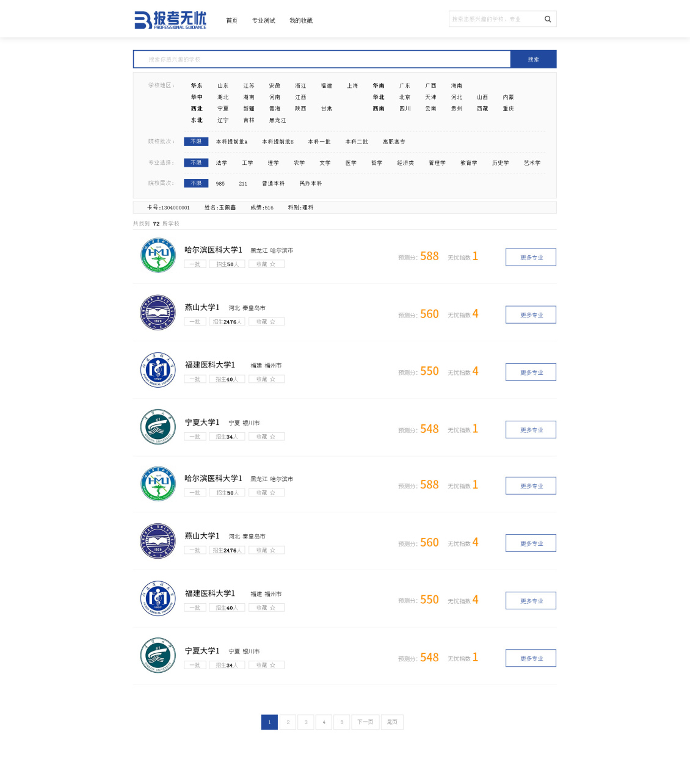Expand 更多专业 for the first 福建医科大学1
This screenshot has width=690, height=784.
tap(531, 372)
